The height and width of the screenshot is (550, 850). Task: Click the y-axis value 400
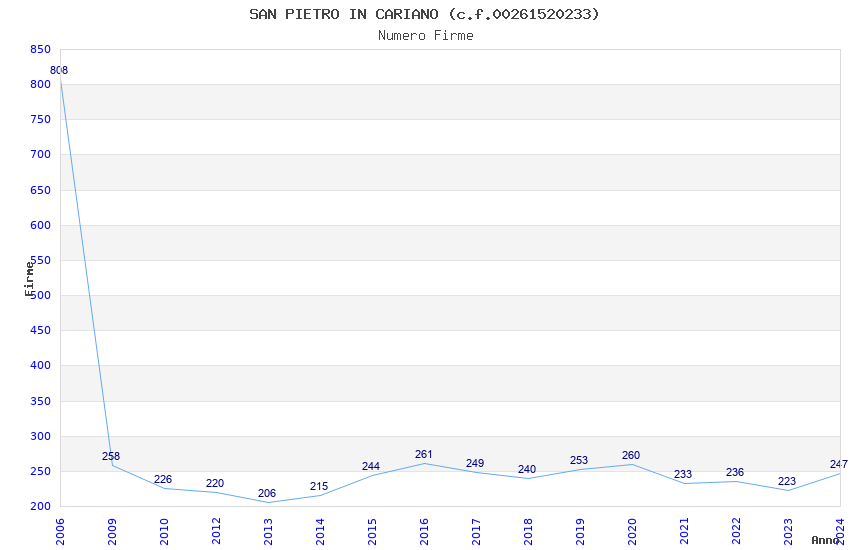click(40, 365)
